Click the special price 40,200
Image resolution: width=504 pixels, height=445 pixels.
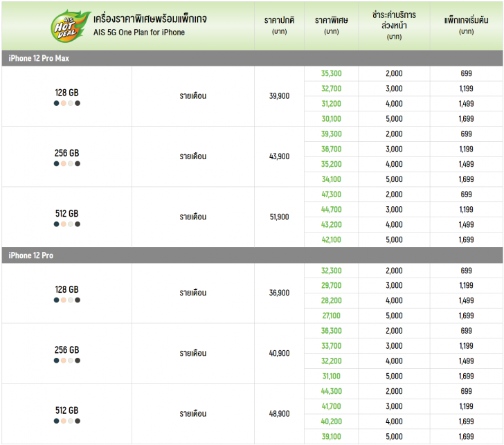332,421
